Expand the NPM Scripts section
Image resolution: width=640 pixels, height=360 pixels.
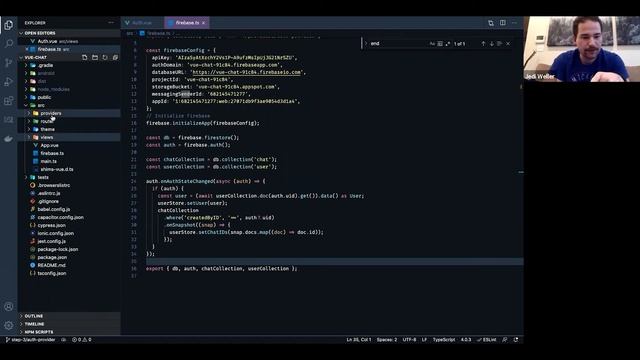[x=38, y=332]
